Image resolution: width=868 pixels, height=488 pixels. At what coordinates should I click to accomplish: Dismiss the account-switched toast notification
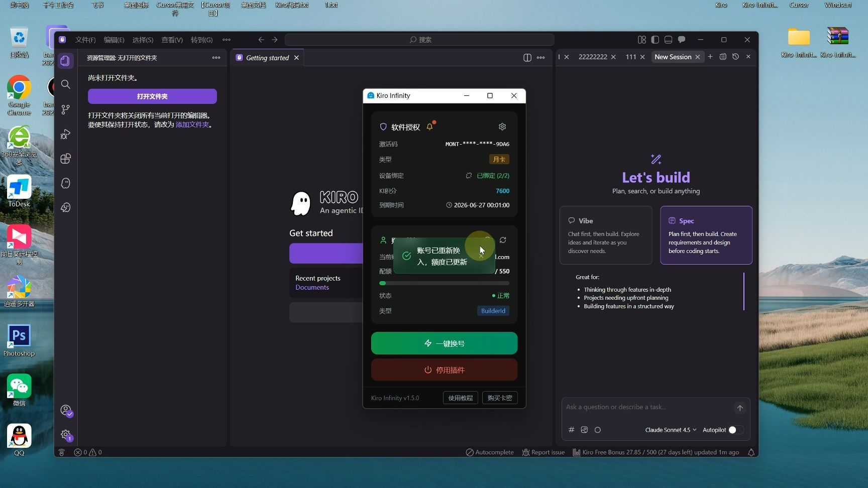pyautogui.click(x=481, y=256)
